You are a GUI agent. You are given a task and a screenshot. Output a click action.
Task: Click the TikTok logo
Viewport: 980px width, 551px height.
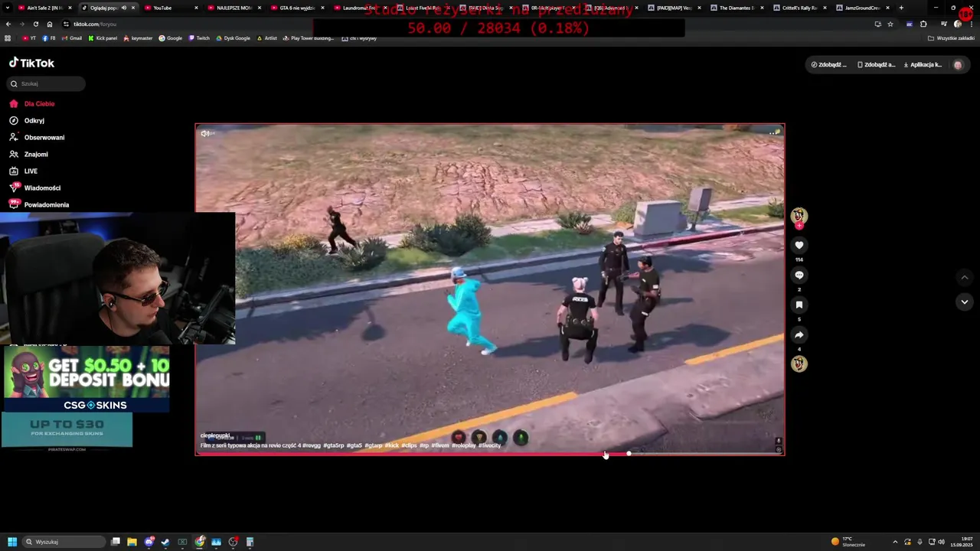click(31, 63)
